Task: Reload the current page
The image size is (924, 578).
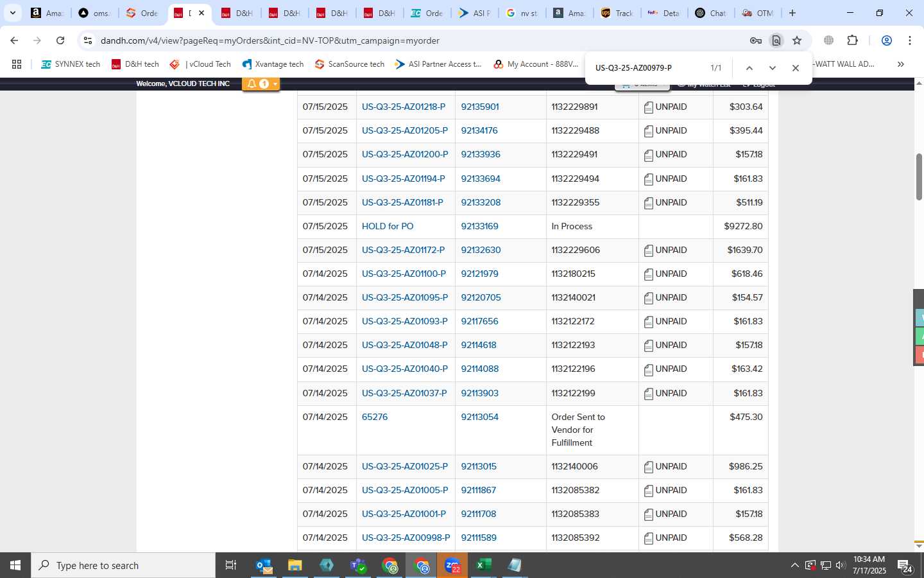Action: [60, 40]
